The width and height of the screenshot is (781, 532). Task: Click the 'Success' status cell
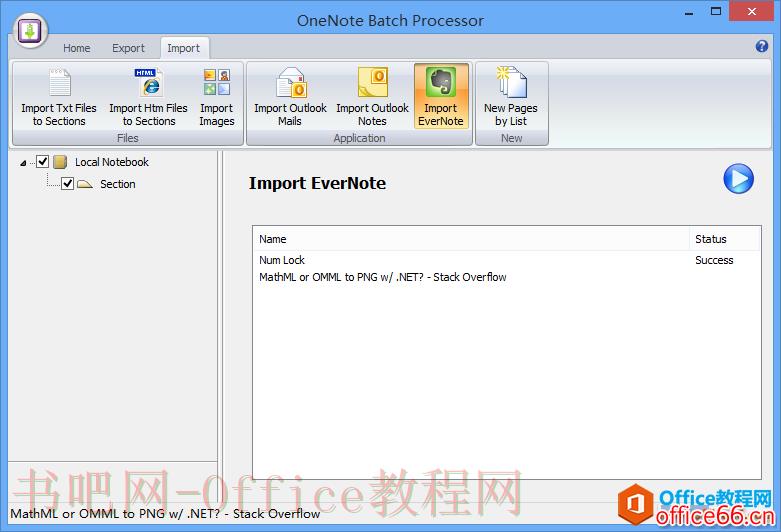click(x=714, y=260)
